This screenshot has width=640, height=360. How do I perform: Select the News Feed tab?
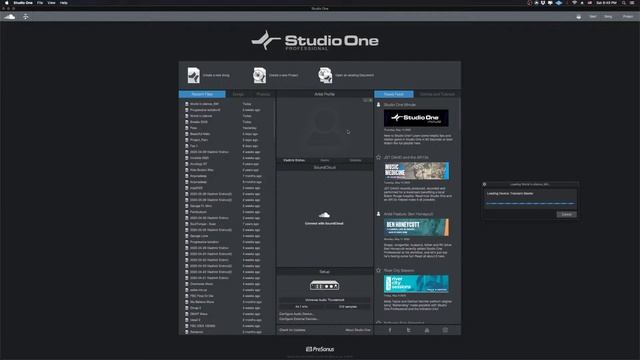point(394,94)
